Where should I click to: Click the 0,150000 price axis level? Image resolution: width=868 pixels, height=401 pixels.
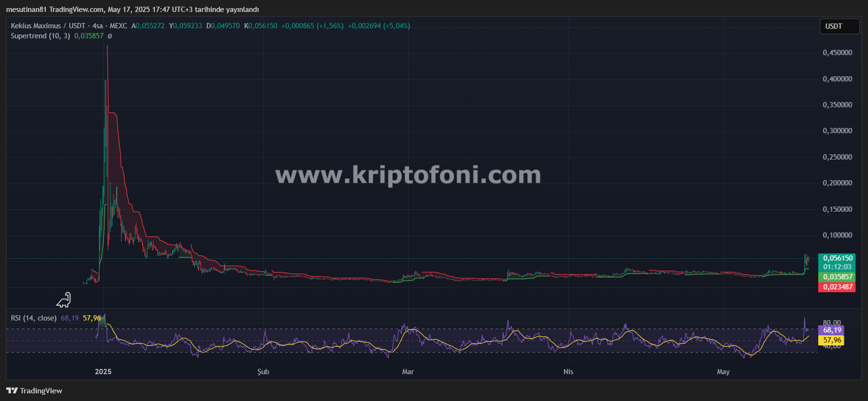[837, 209]
